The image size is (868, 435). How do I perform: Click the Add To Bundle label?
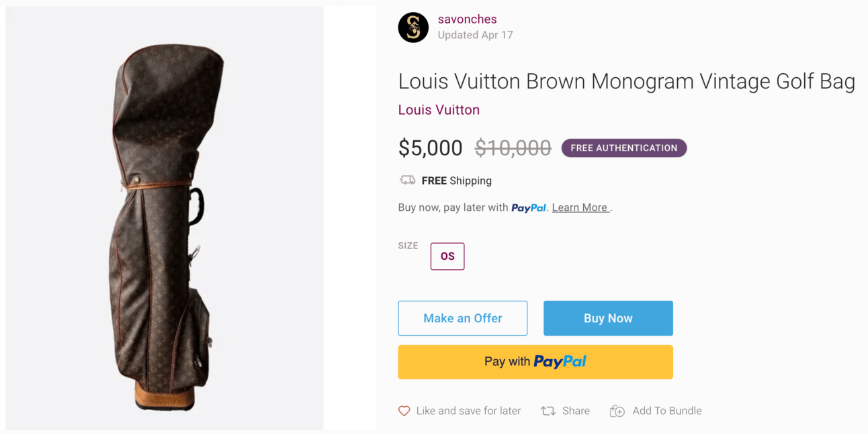tap(666, 411)
